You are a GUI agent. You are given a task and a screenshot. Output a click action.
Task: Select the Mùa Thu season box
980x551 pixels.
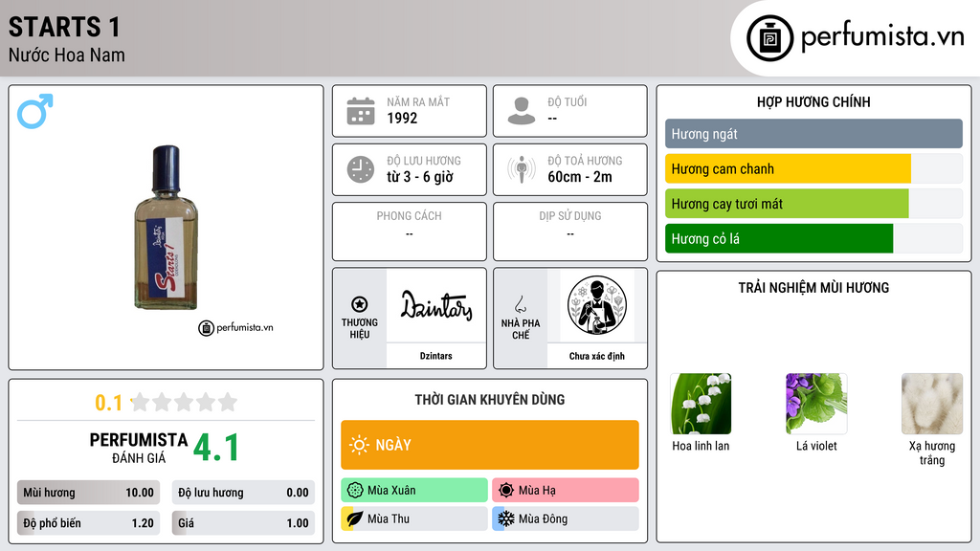(x=414, y=518)
